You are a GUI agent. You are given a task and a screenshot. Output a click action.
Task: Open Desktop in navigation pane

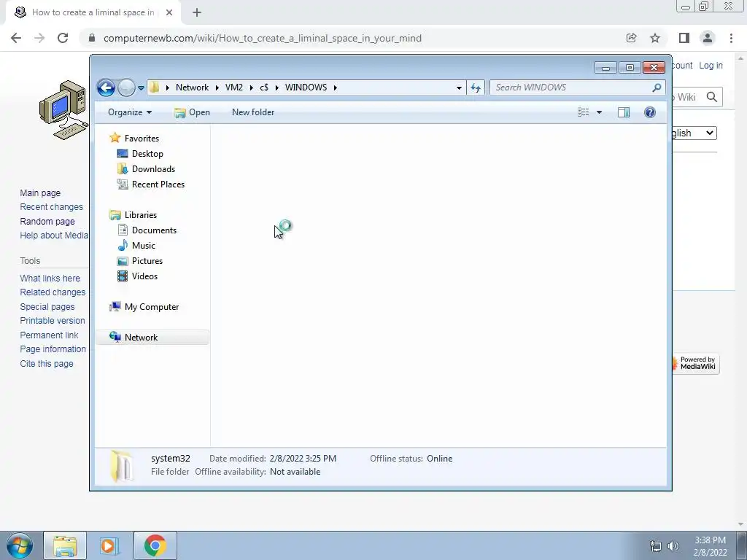(147, 154)
